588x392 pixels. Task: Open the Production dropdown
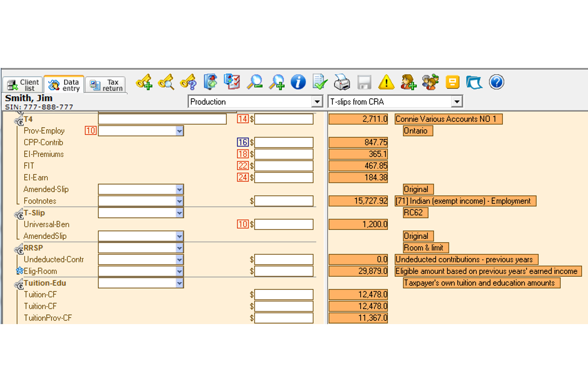(255, 102)
